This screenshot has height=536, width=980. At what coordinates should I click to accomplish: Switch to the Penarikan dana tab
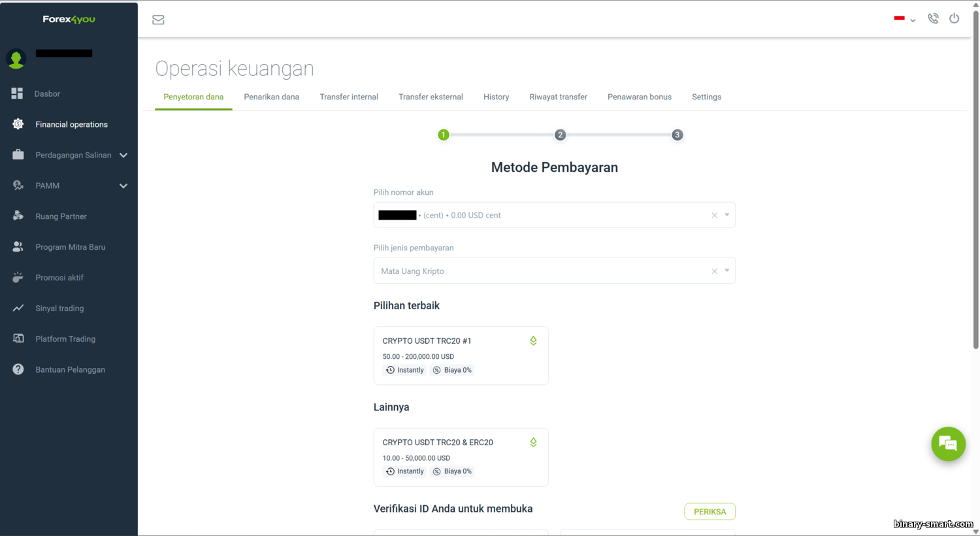click(x=271, y=97)
